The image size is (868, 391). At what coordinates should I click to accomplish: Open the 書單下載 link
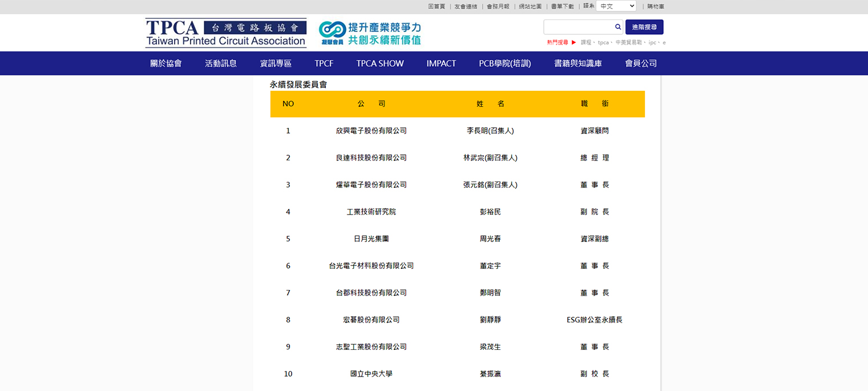coord(563,6)
